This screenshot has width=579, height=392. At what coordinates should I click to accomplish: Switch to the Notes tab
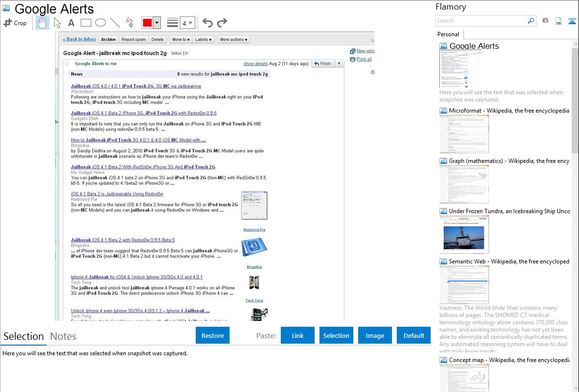click(63, 336)
